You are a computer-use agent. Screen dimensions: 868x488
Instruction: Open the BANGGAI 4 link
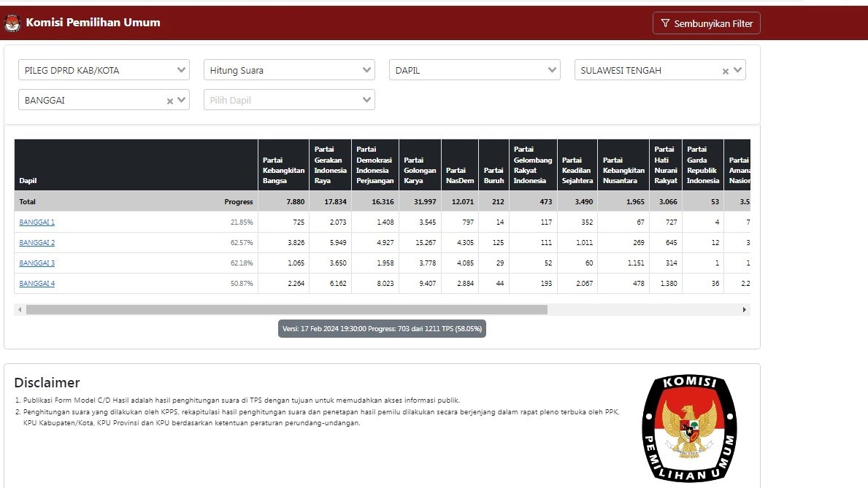pyautogui.click(x=37, y=284)
